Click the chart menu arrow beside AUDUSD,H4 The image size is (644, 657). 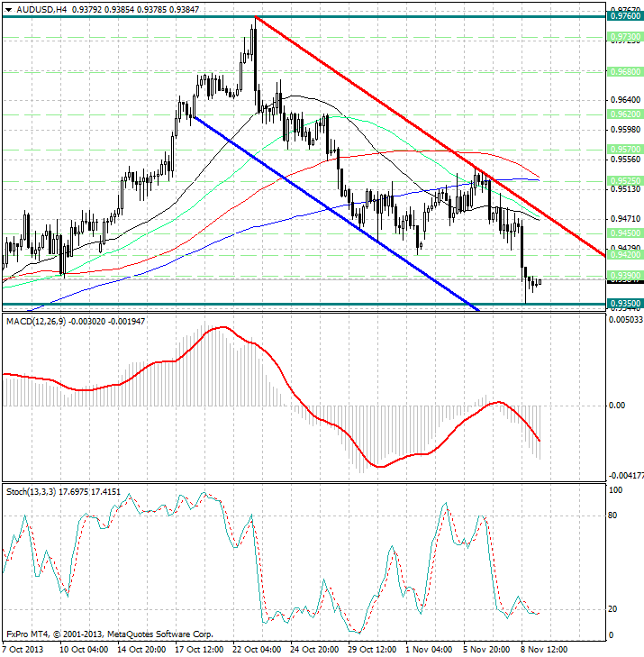8,9
